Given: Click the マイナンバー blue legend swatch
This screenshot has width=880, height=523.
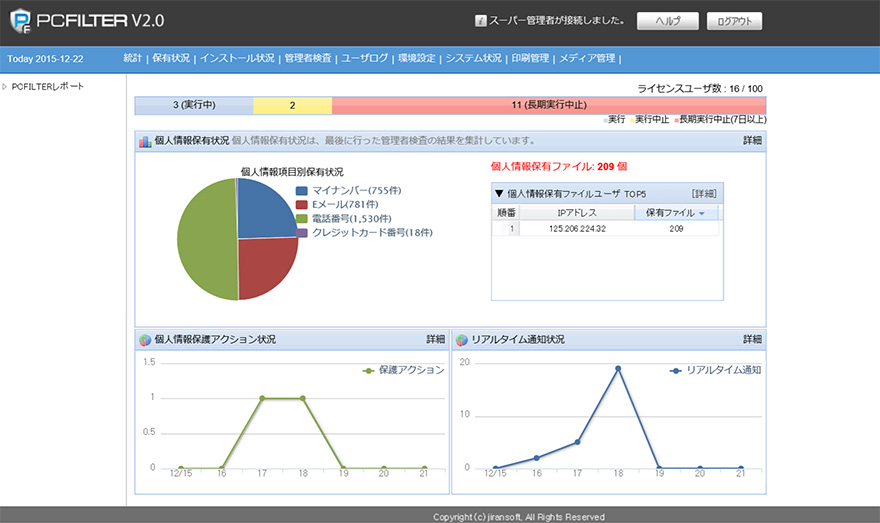Looking at the screenshot, I should [302, 190].
